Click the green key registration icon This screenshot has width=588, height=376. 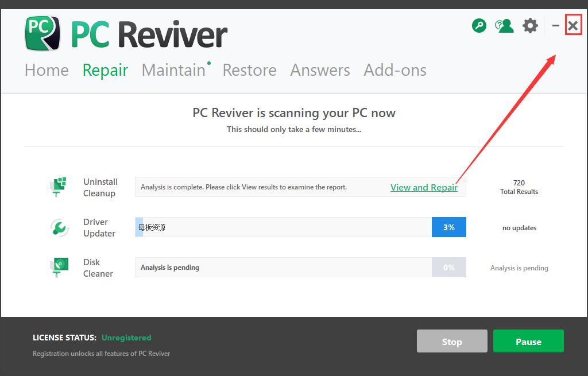point(479,25)
